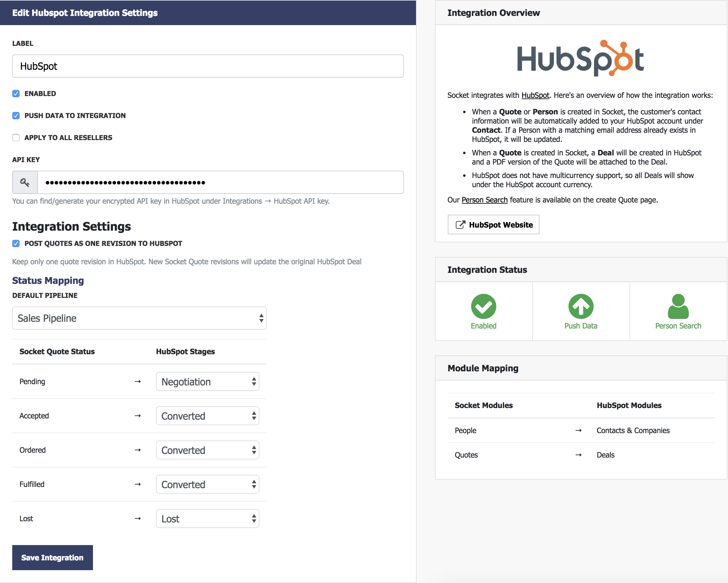Screen dimensions: 728x583
Task: Click the arrow icon in the People mapping row
Action: point(578,430)
